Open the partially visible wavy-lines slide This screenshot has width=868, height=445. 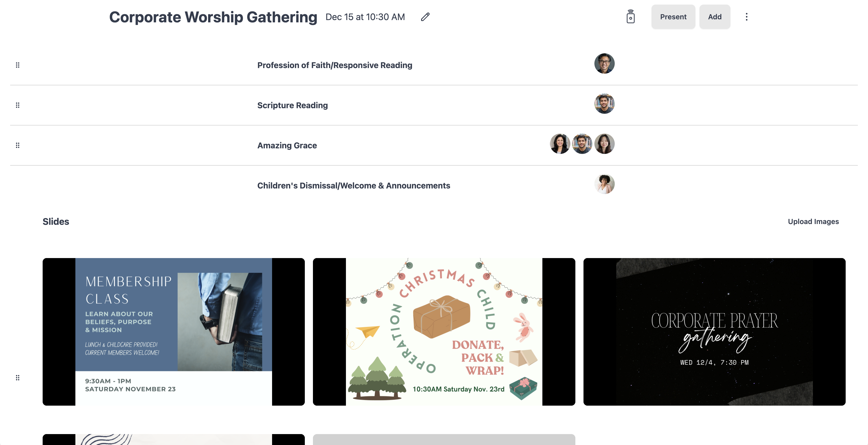174,439
